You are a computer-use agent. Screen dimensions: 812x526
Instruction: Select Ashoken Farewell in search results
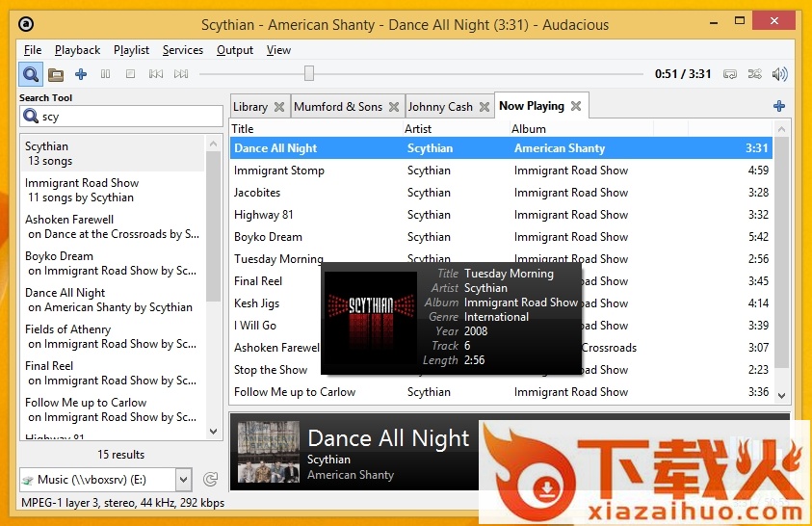tap(113, 226)
